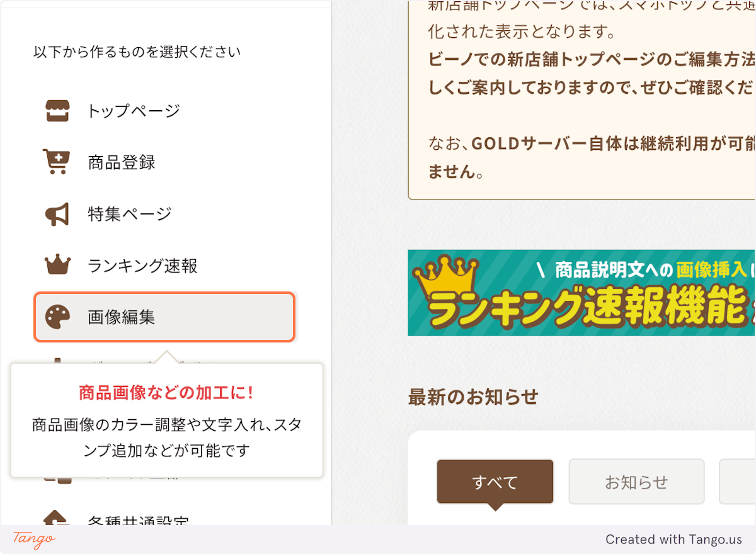
Task: Click the house icon for 各種共通設定
Action: point(56,519)
